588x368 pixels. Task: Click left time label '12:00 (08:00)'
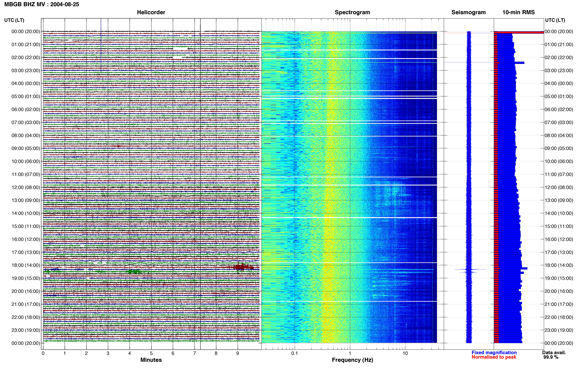pos(26,187)
